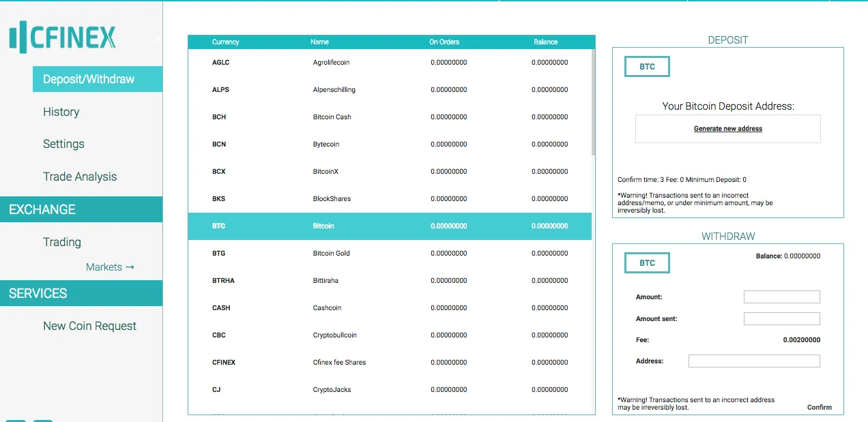Select the CJ currency row

pos(390,390)
